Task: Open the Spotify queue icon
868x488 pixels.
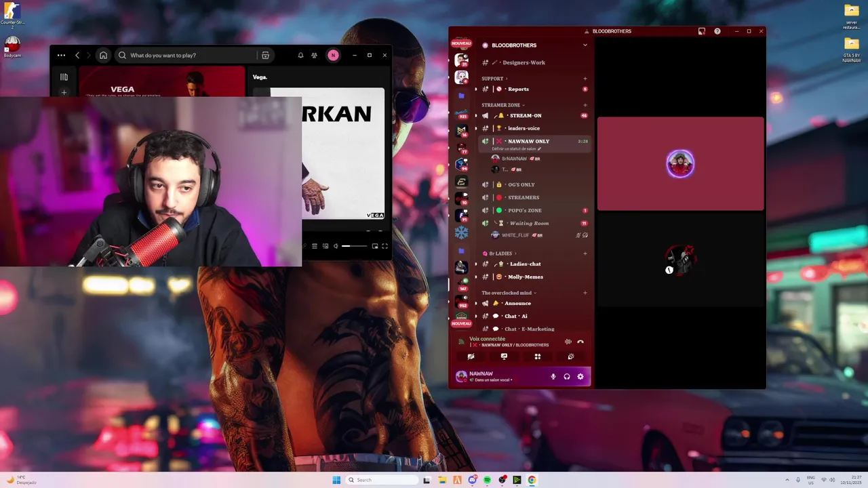Action: [x=315, y=246]
